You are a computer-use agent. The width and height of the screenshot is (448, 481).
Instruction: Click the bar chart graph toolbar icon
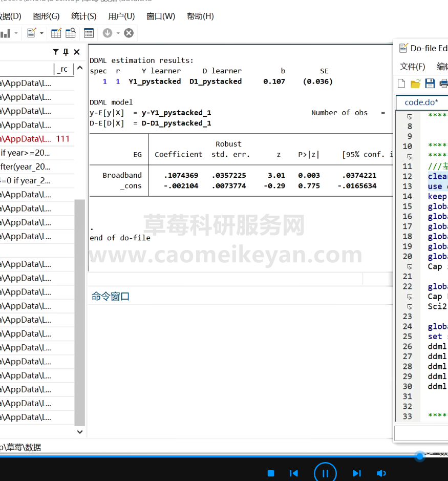point(6,33)
